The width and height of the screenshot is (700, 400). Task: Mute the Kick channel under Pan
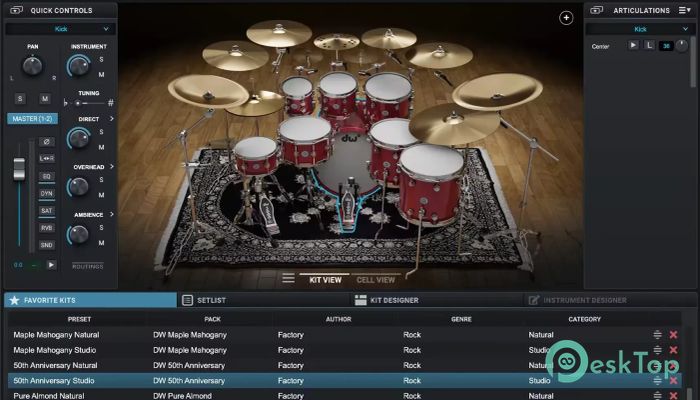[45, 98]
